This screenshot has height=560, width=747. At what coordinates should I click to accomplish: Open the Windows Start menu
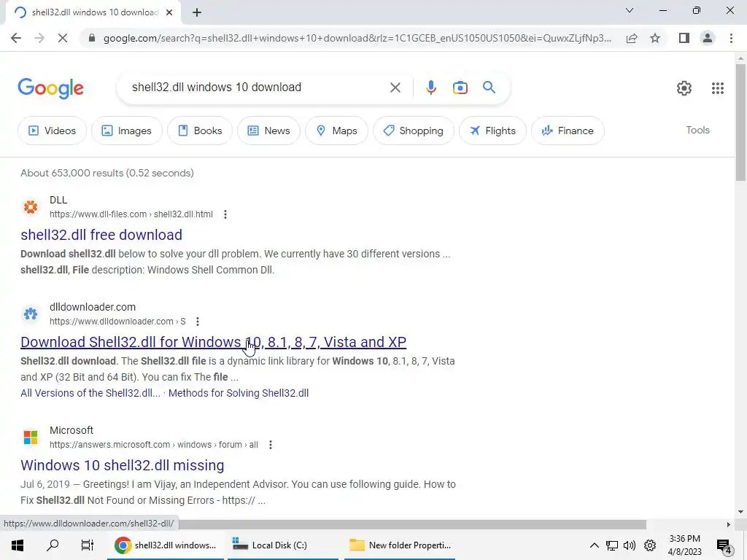[18, 545]
